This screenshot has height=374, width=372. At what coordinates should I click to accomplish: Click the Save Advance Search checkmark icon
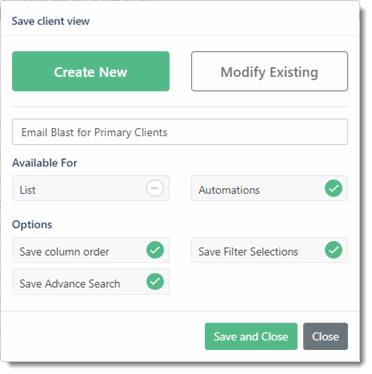coord(155,282)
